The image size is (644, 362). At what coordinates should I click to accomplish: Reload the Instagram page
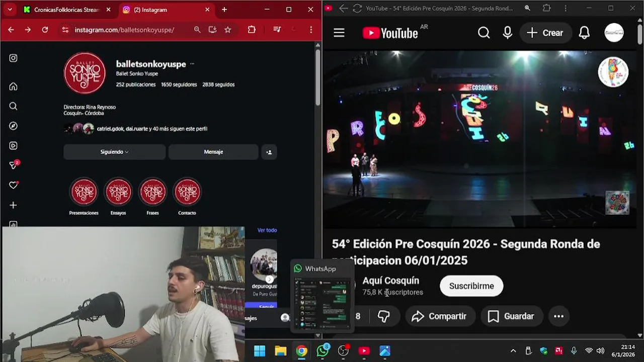point(45,30)
